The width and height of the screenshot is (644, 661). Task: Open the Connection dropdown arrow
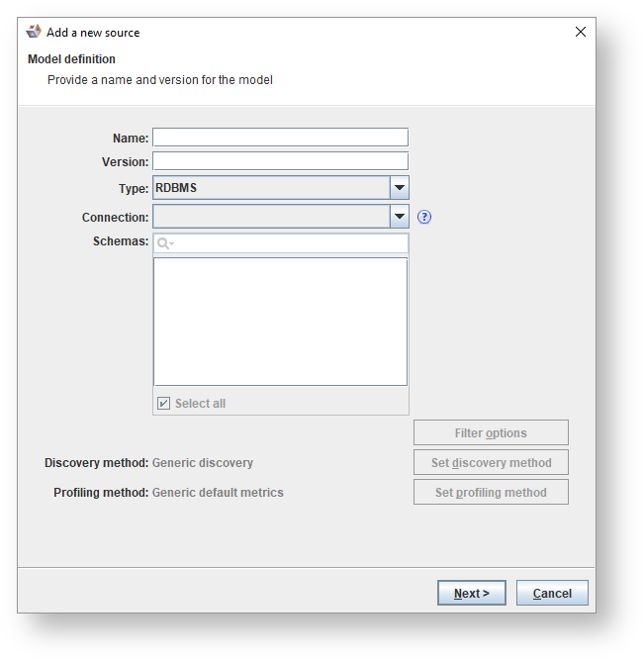399,217
